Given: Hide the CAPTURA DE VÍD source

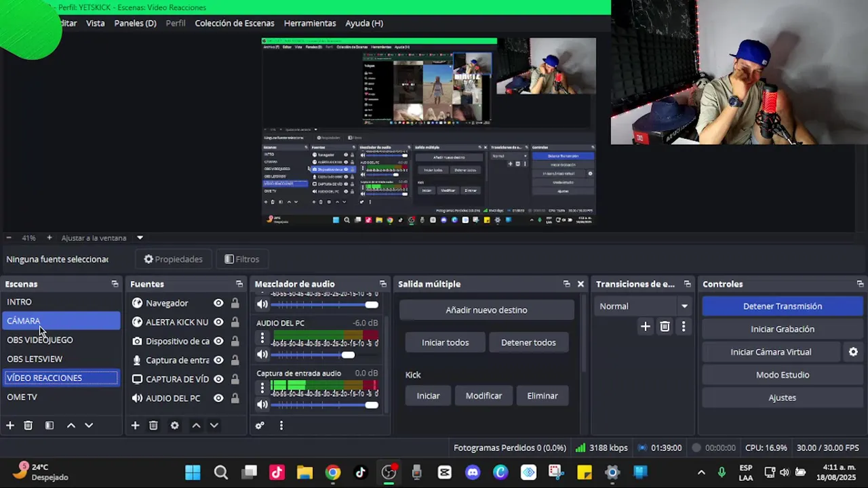Looking at the screenshot, I should click(218, 379).
